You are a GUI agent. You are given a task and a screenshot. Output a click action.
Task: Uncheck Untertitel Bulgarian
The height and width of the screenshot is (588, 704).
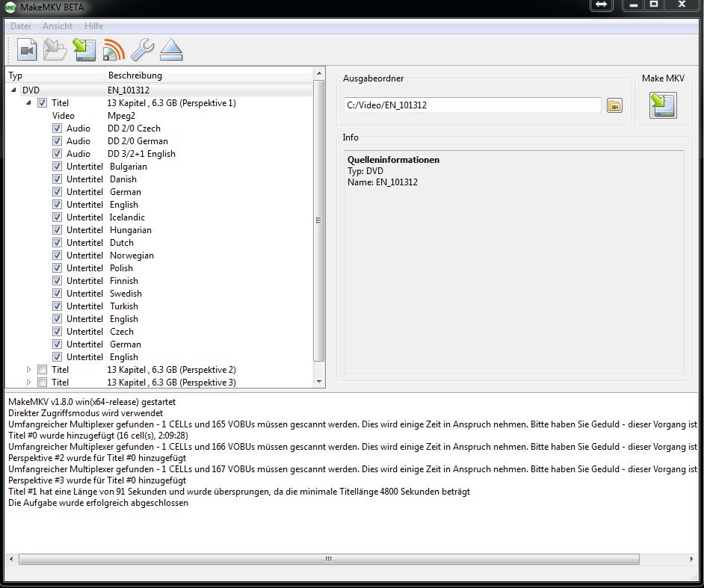57,167
